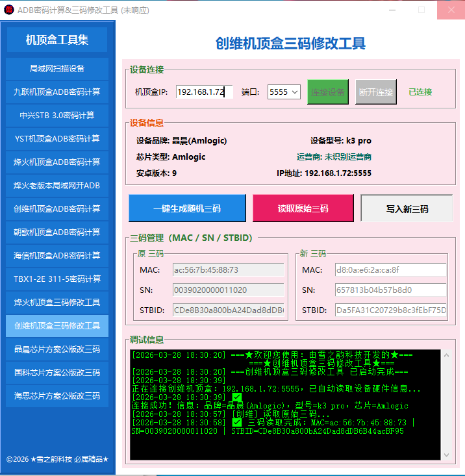Select 烽火老版本局域网开ADB item

pos(57,186)
